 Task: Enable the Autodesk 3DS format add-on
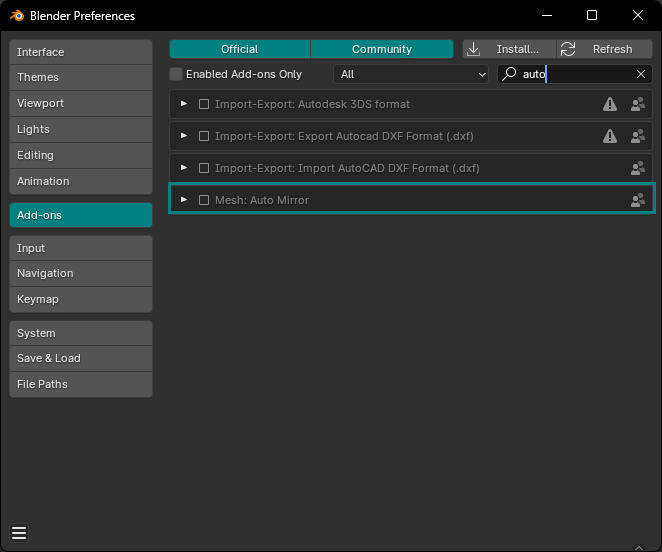[x=204, y=104]
